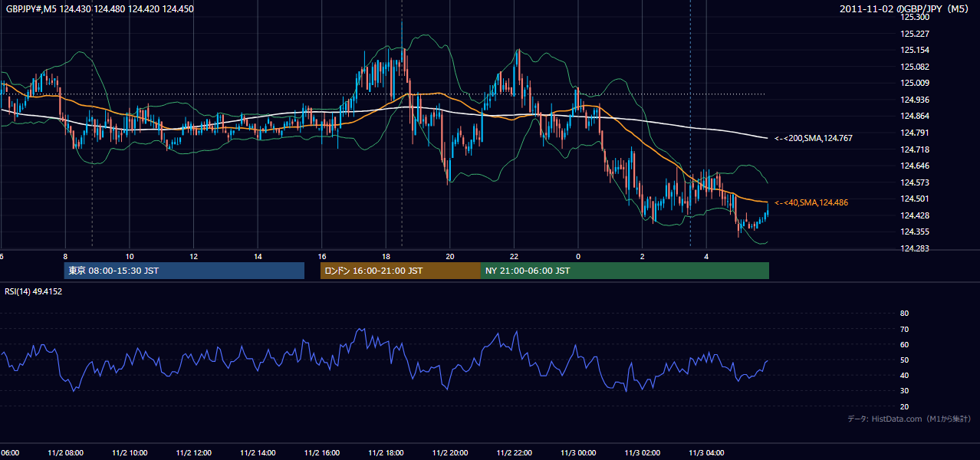The image size is (980, 460).
Task: Click the RSI(14) 49.4152 indicator label
Action: (x=34, y=291)
